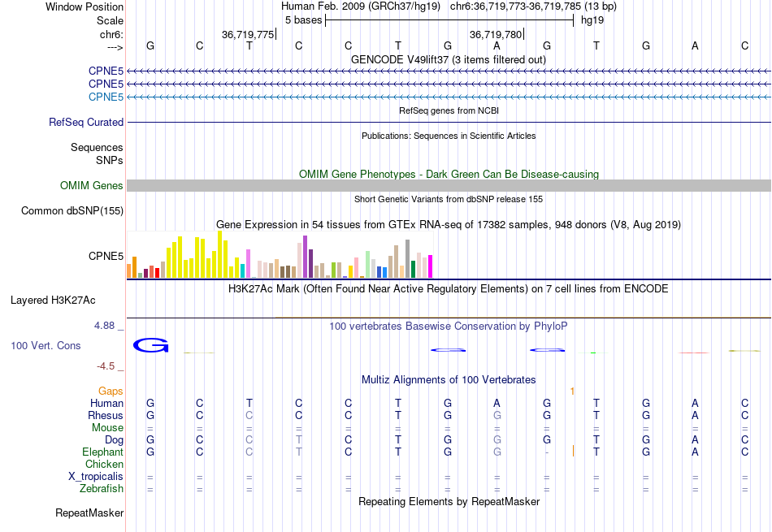The width and height of the screenshot is (772, 532).
Task: Click the orange 1 gap marker
Action: (572, 391)
